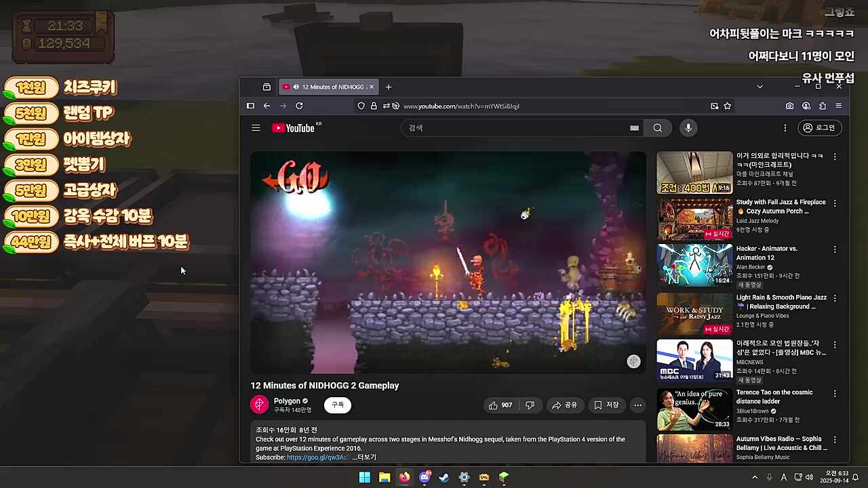Screen dimensions: 868x488
Task: Open the YouTube hamburger guide menu
Action: (x=256, y=128)
